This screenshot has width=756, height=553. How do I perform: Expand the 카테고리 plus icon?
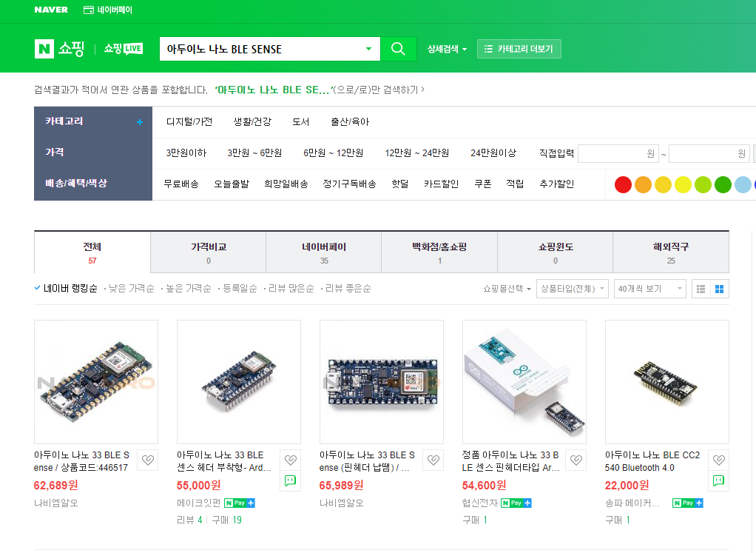click(x=140, y=122)
